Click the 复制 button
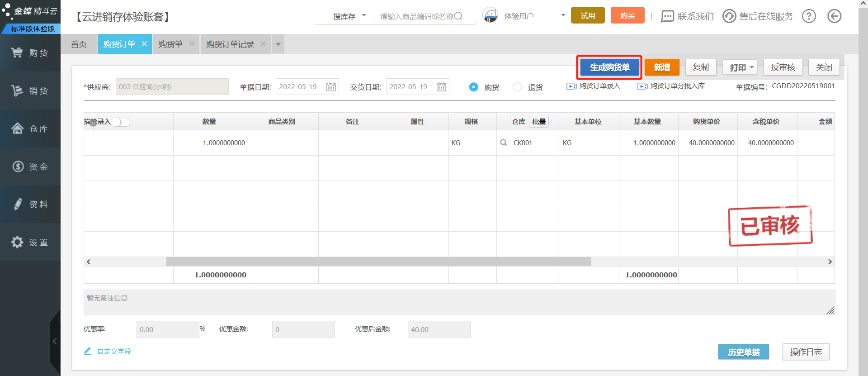The height and width of the screenshot is (376, 868). (701, 67)
